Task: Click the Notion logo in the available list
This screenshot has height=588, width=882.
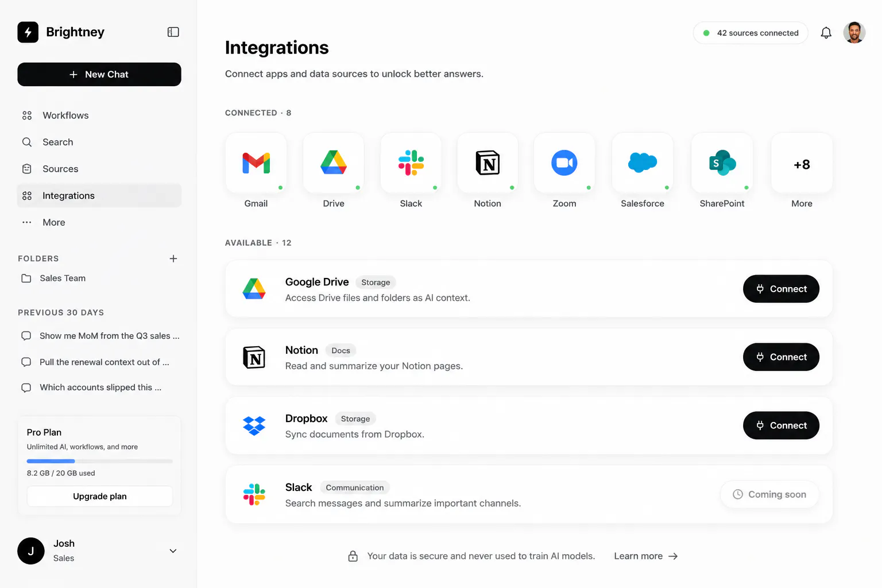Action: pos(254,357)
